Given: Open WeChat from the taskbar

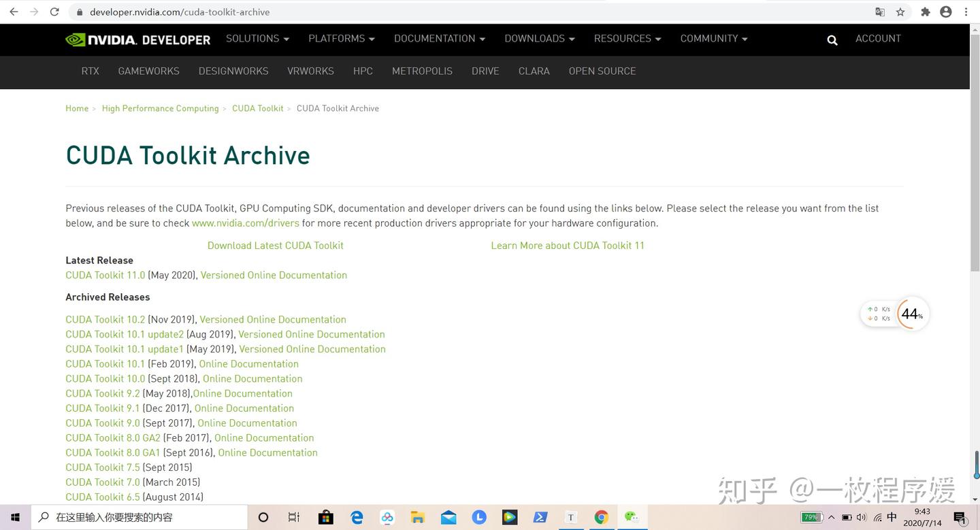Looking at the screenshot, I should (632, 517).
